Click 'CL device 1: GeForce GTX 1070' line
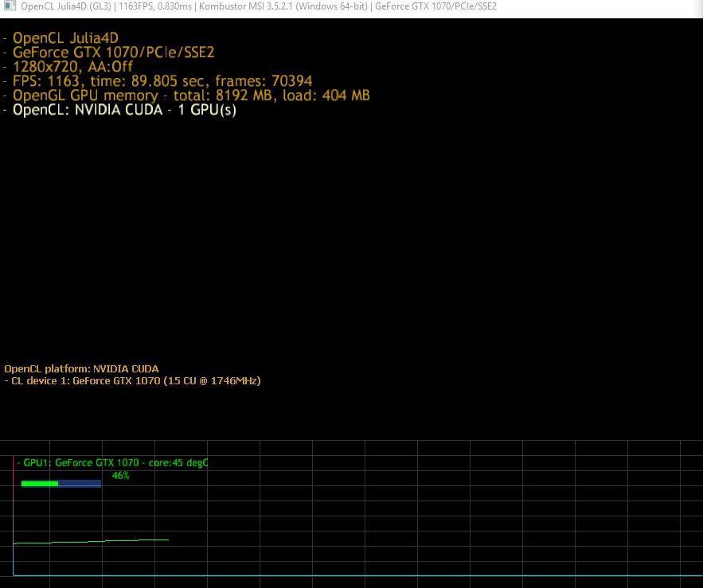 (132, 381)
